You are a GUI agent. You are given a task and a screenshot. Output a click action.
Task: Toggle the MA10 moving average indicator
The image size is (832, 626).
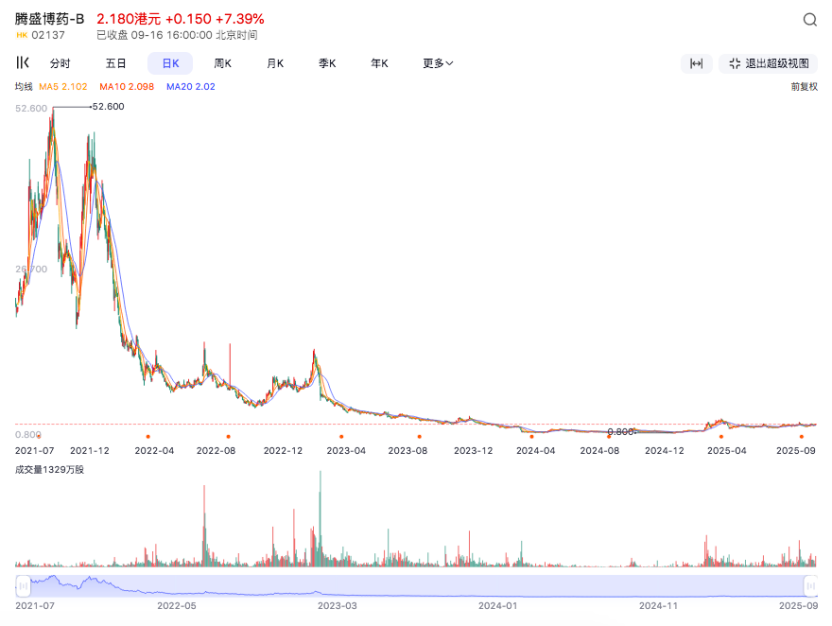(x=127, y=87)
